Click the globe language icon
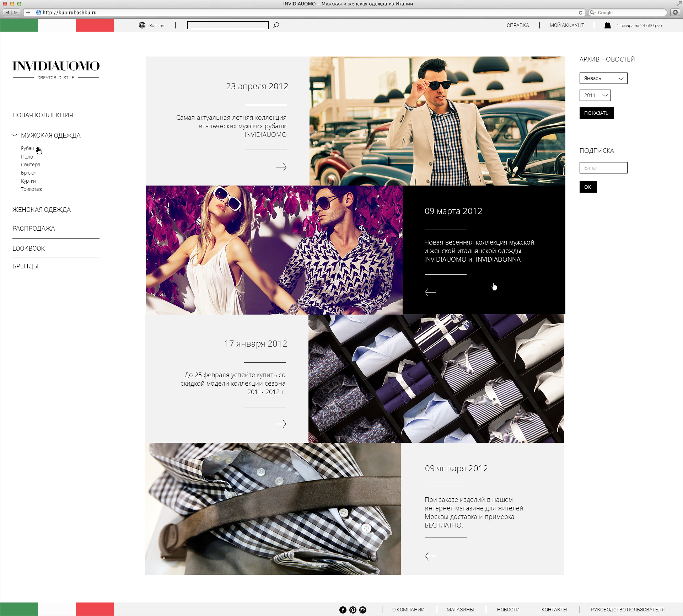This screenshot has height=616, width=683. tap(142, 25)
